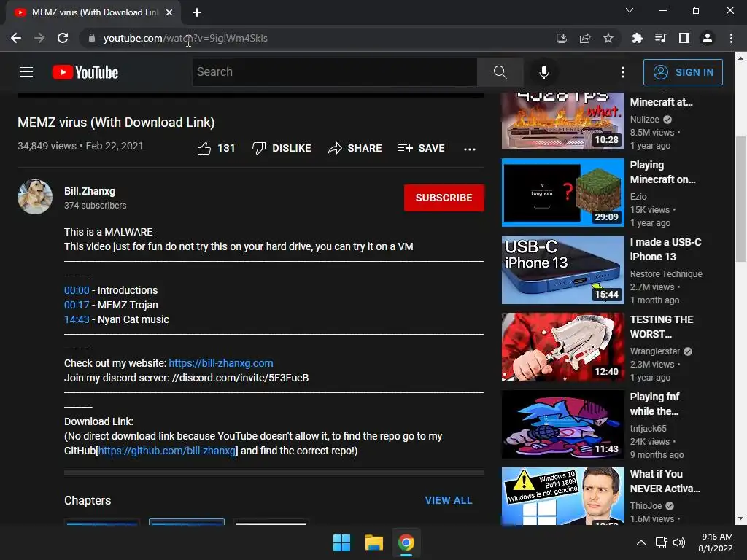Jump to 00:00 Introductions timestamp
The image size is (747, 560).
[77, 290]
